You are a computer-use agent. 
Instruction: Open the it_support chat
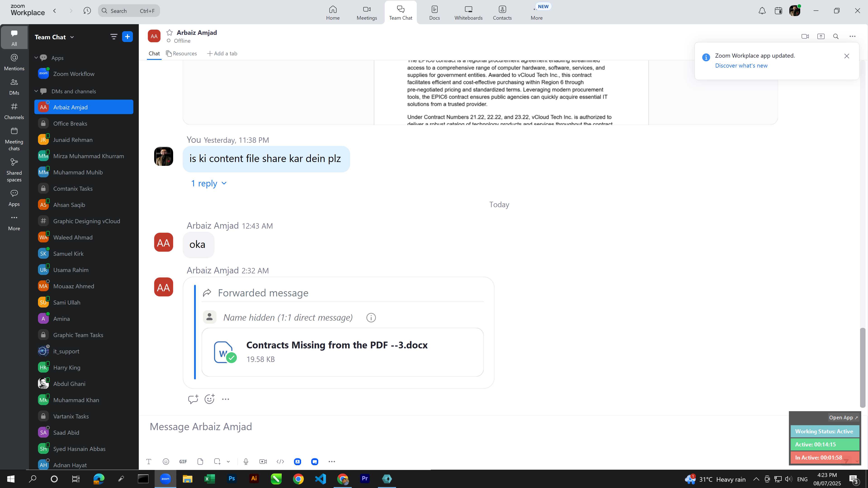[x=84, y=351]
